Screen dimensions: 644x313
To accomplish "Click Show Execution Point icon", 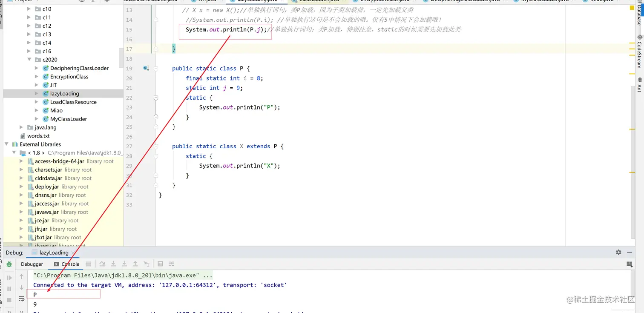I will [x=88, y=264].
